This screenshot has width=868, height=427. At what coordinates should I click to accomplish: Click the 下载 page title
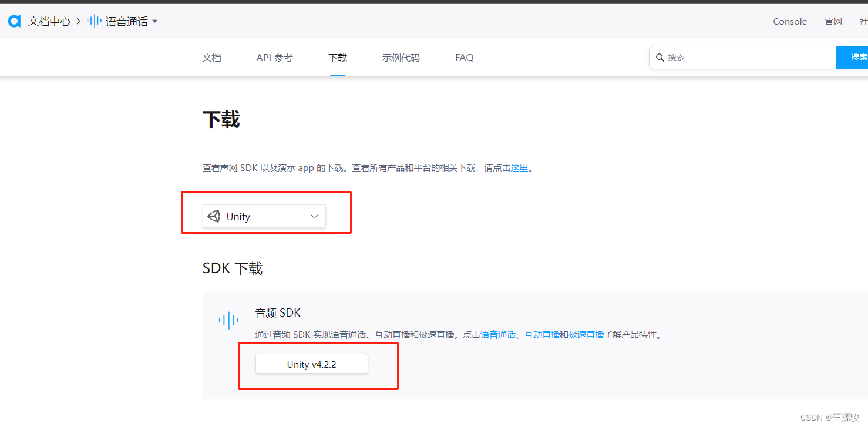click(221, 120)
